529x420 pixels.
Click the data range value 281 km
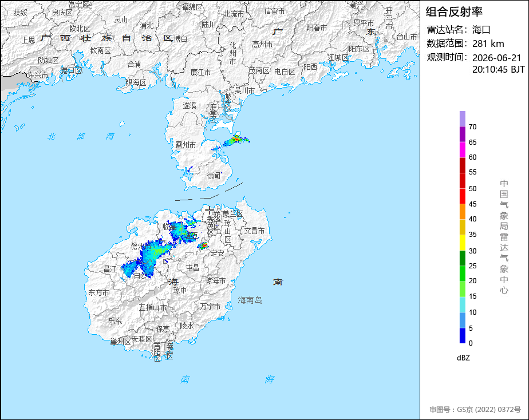click(488, 43)
